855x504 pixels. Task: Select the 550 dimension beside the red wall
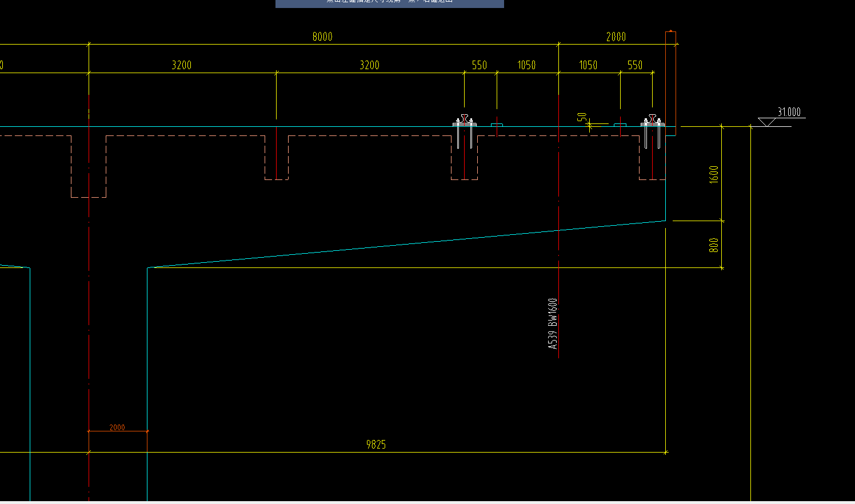click(x=635, y=65)
